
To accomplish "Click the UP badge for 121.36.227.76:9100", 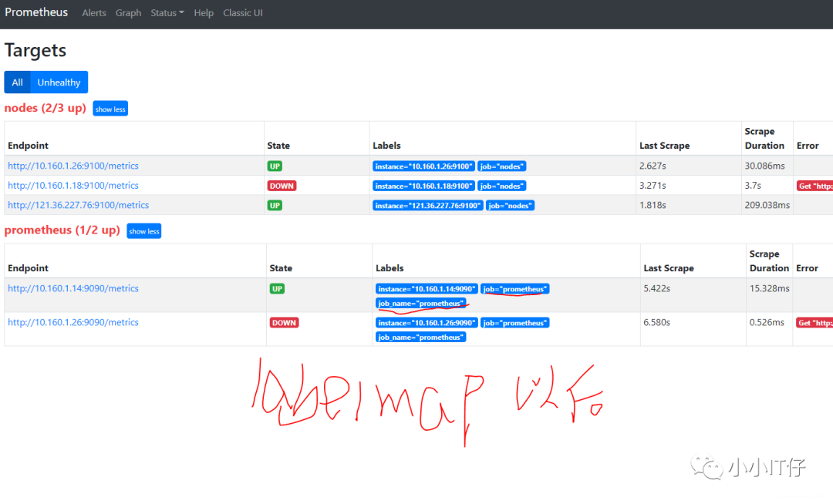I will coord(275,205).
